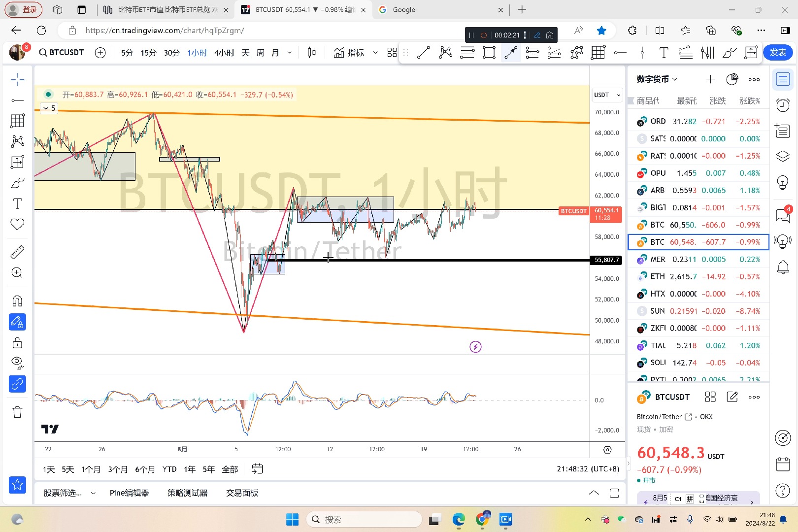Select ORD row in watchlist
This screenshot has width=798, height=532.
(x=698, y=121)
